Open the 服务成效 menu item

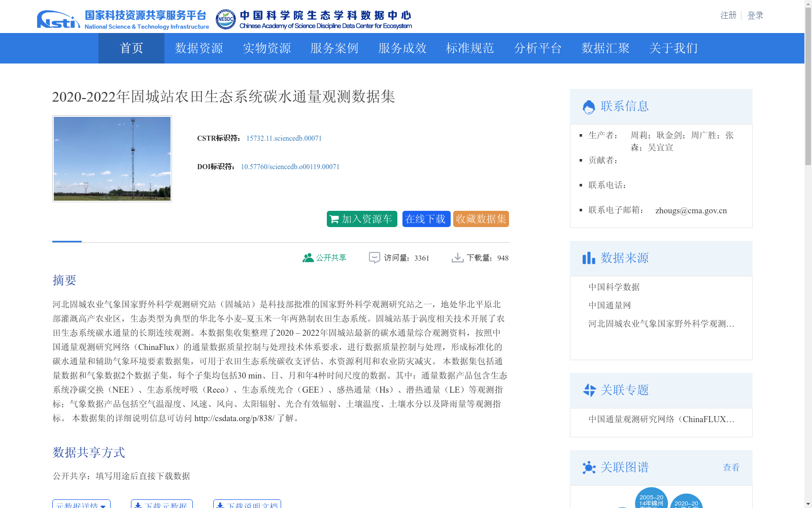[402, 48]
